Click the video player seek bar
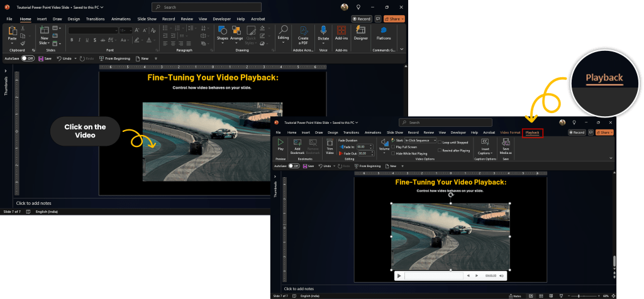 pos(433,275)
